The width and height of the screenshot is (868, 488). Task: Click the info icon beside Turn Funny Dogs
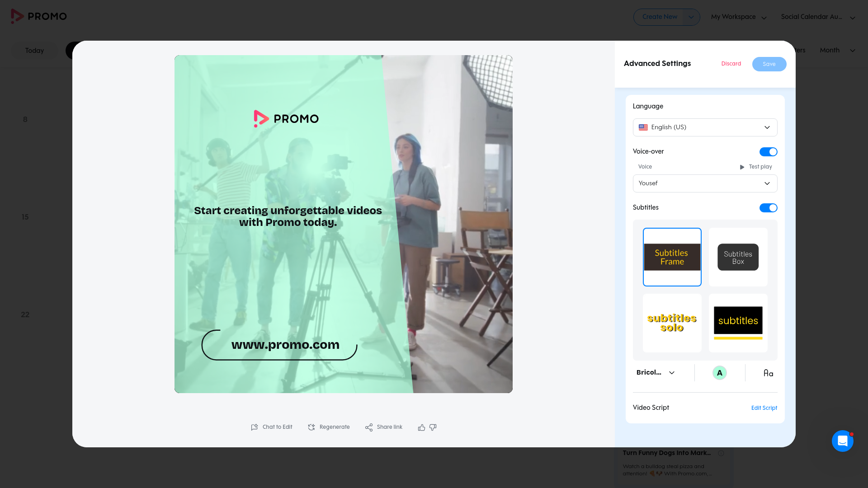tap(721, 453)
